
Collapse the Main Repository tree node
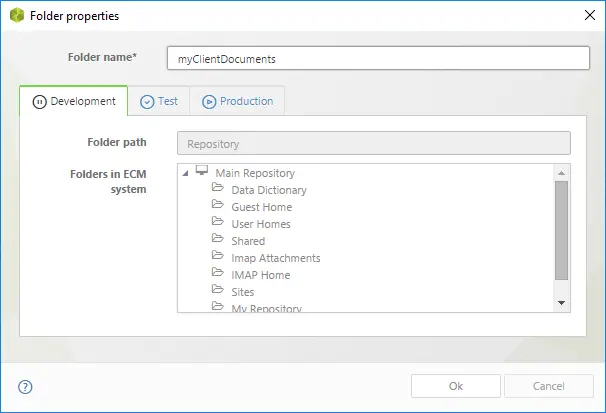pos(186,173)
